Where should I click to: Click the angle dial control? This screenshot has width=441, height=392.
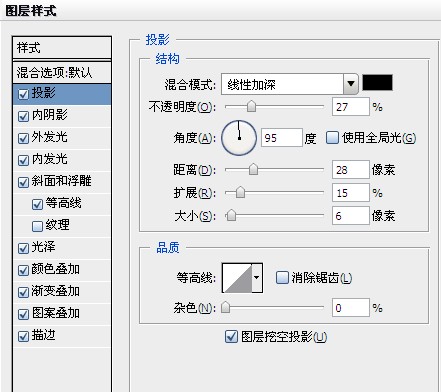pos(239,138)
